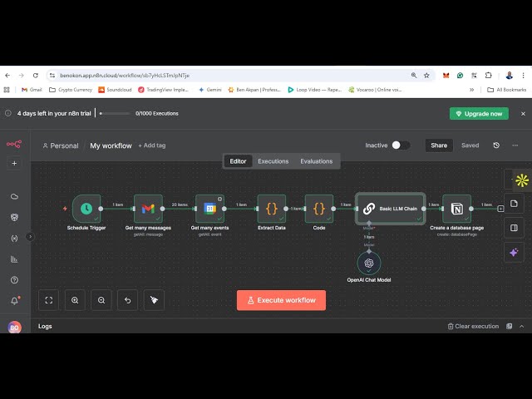Click the zoom in canvas button
The width and height of the screenshot is (532, 399).
[75, 300]
